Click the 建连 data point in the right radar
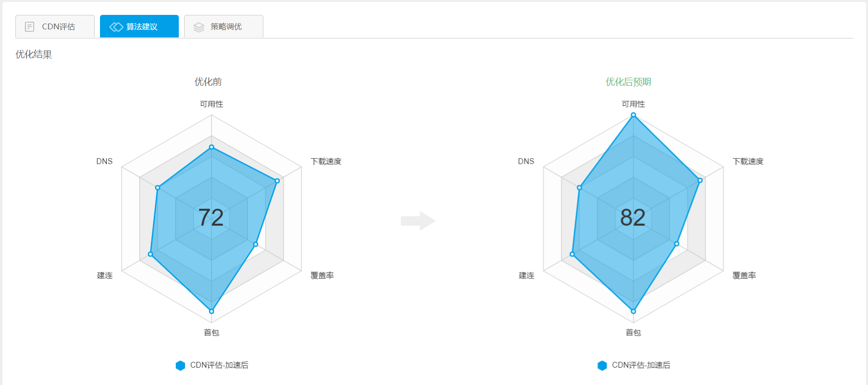This screenshot has width=868, height=385. click(x=572, y=254)
